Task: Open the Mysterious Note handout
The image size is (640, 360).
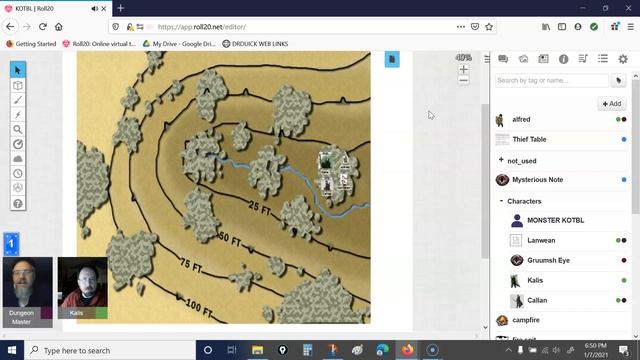Action: click(x=561, y=180)
